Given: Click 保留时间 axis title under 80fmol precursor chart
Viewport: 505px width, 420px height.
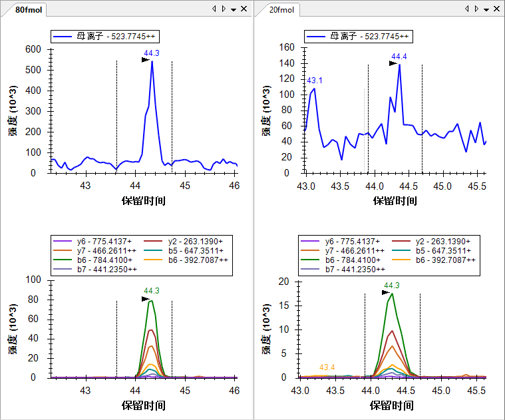Looking at the screenshot, I should tap(144, 201).
